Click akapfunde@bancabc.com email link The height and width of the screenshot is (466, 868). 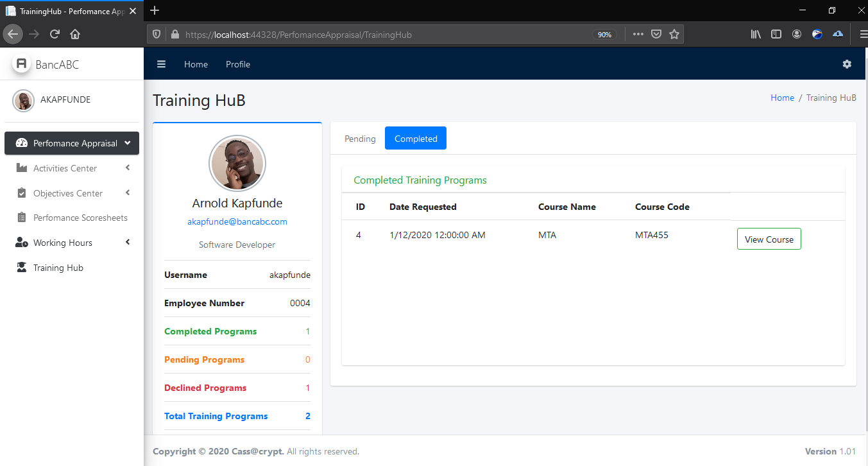tap(237, 221)
